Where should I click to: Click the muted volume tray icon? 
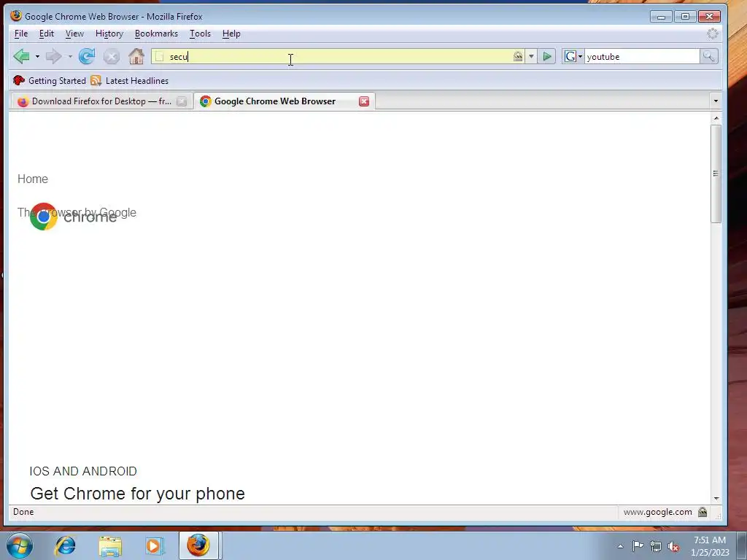coord(673,547)
